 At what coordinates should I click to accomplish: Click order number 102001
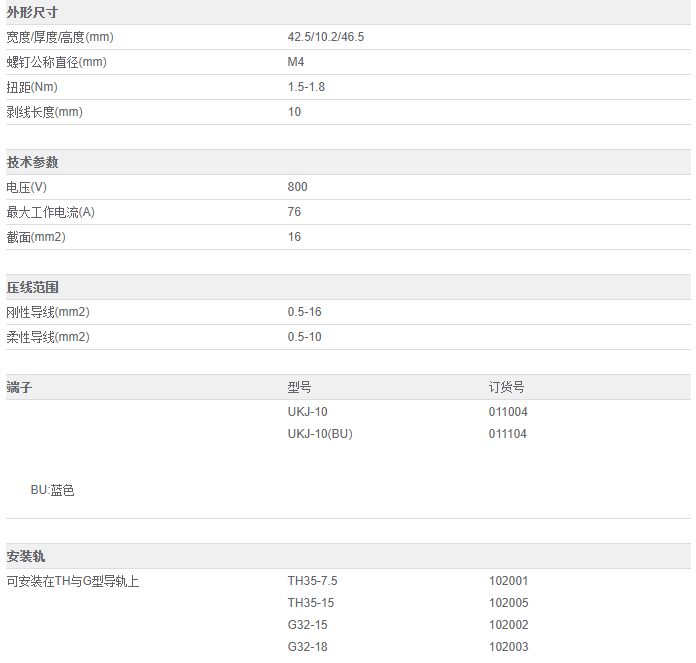click(508, 581)
